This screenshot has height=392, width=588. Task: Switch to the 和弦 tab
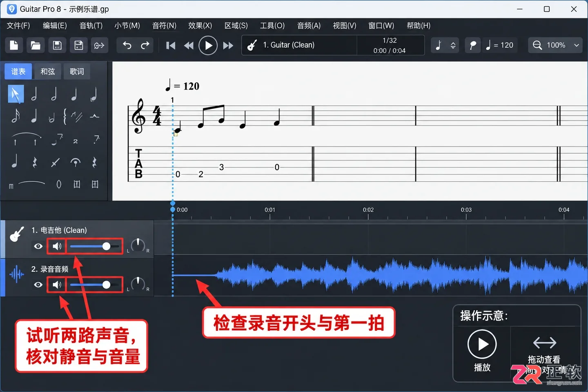(48, 71)
